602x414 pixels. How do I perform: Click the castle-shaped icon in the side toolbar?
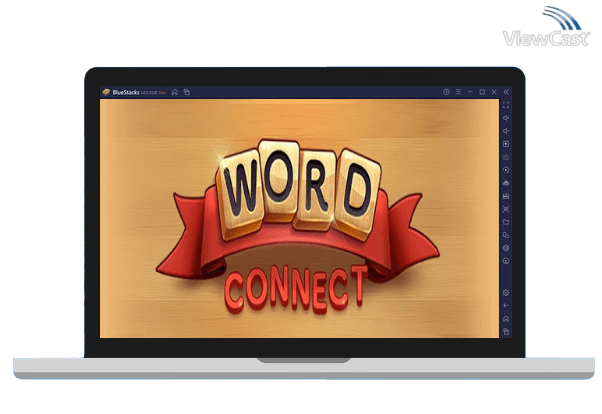[x=506, y=196]
